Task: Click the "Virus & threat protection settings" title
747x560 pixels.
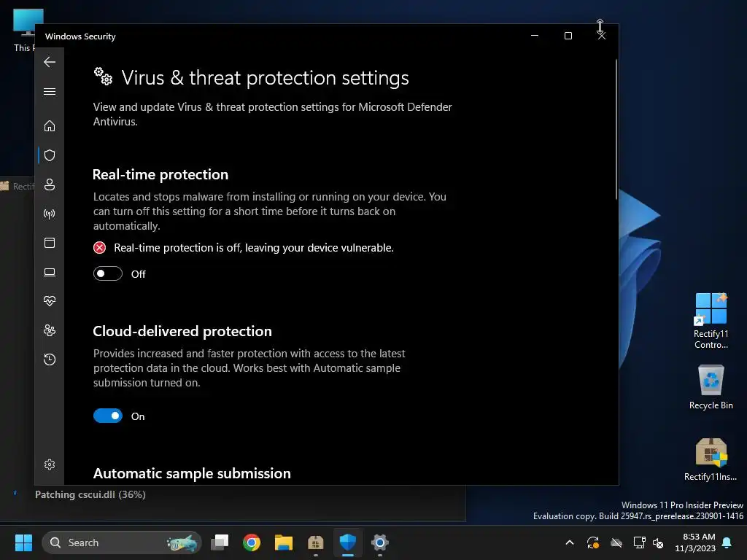Action: point(265,77)
